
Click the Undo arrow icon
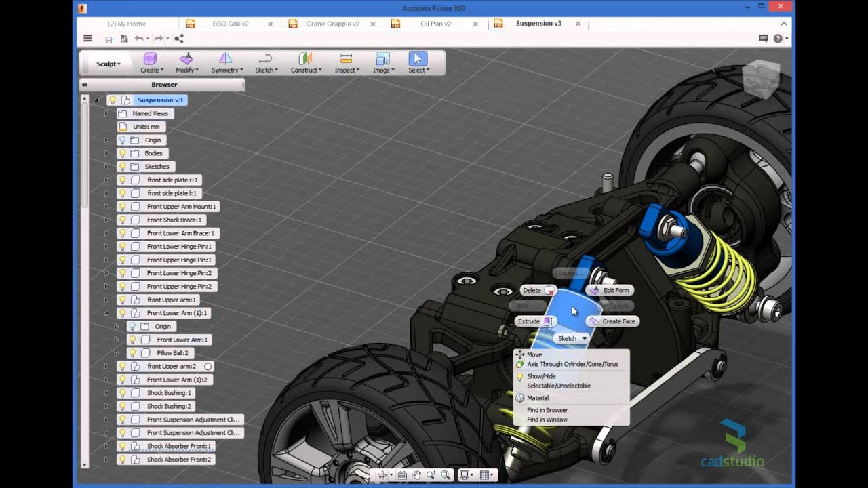click(139, 39)
